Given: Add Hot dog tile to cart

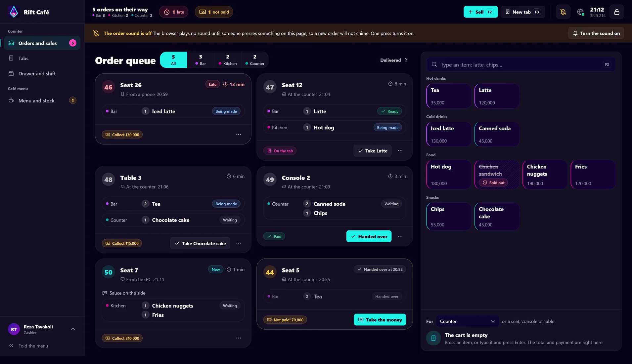Looking at the screenshot, I should [x=449, y=175].
